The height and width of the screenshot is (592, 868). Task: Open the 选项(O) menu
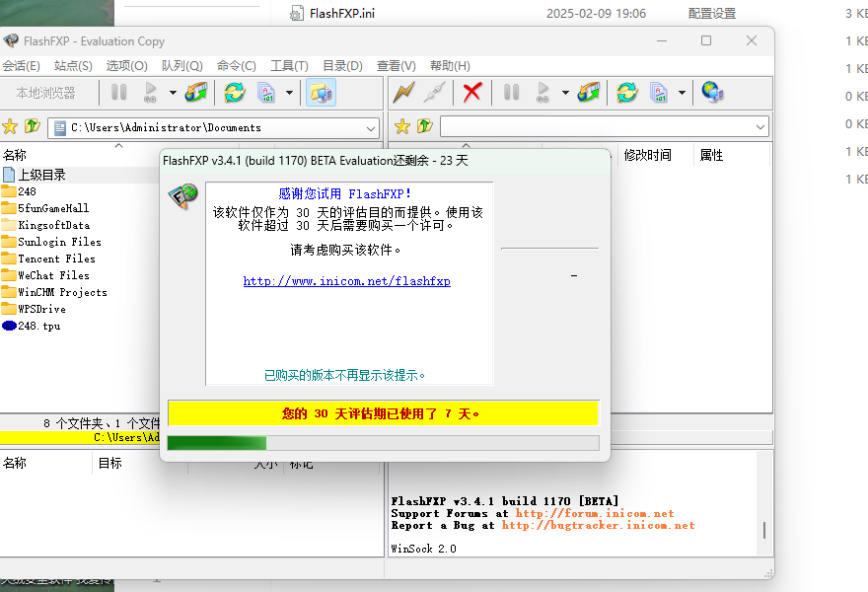pyautogui.click(x=127, y=66)
